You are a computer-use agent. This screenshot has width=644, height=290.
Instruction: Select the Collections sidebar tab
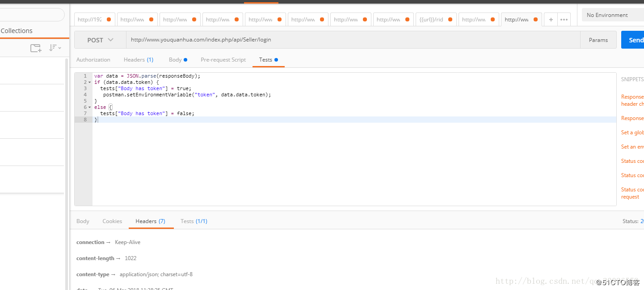(x=17, y=31)
